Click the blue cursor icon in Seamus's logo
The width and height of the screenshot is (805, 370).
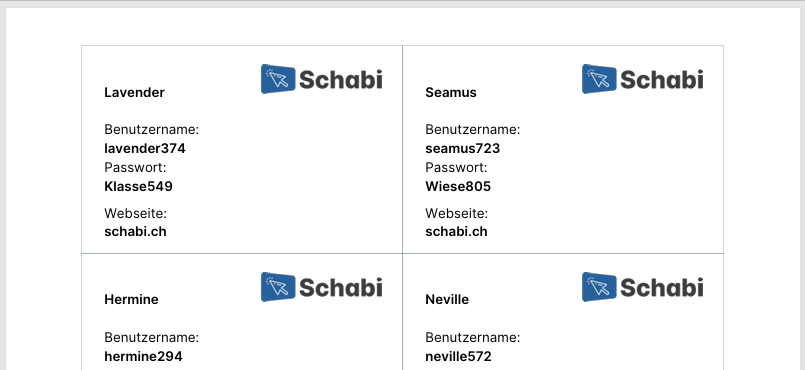click(599, 79)
